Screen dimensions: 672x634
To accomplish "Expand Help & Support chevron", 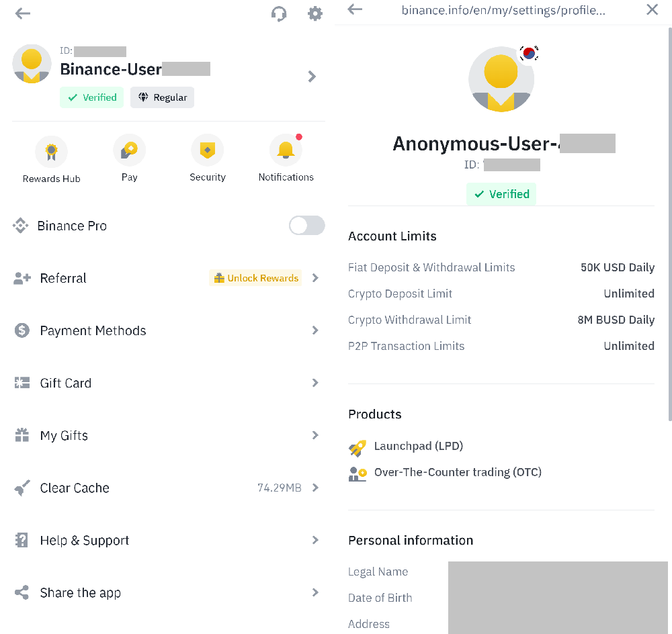I will point(315,540).
